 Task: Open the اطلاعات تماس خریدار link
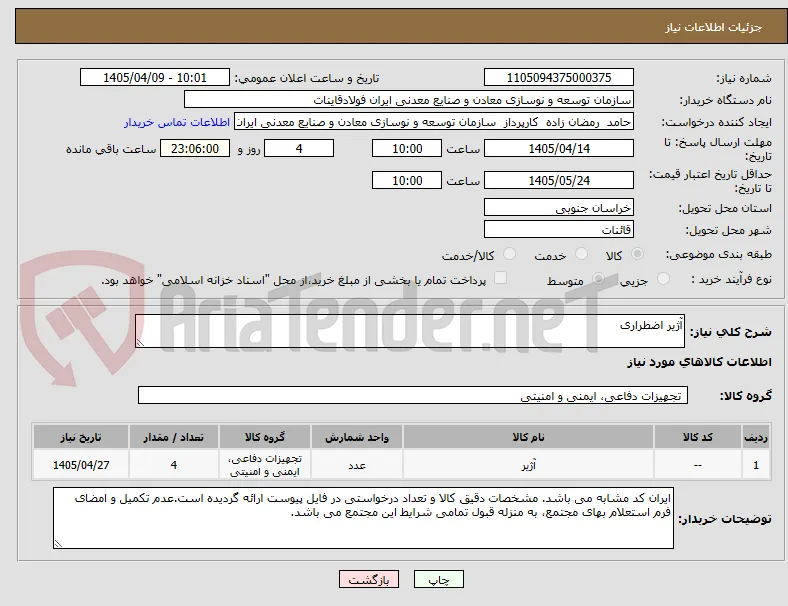tap(177, 122)
